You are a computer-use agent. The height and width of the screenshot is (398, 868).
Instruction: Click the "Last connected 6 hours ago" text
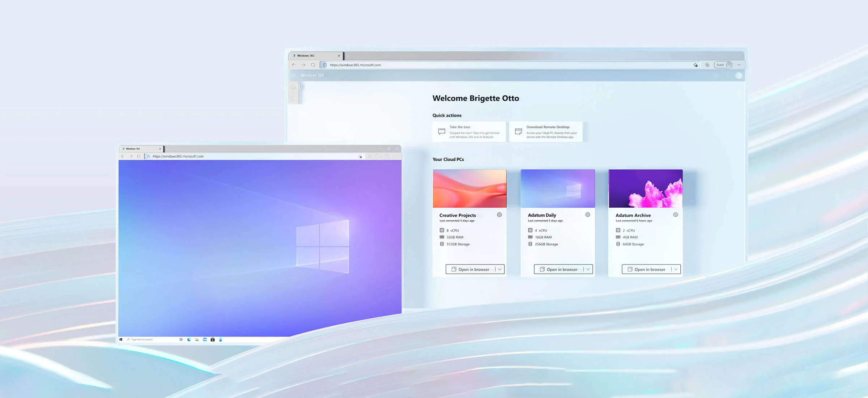634,221
